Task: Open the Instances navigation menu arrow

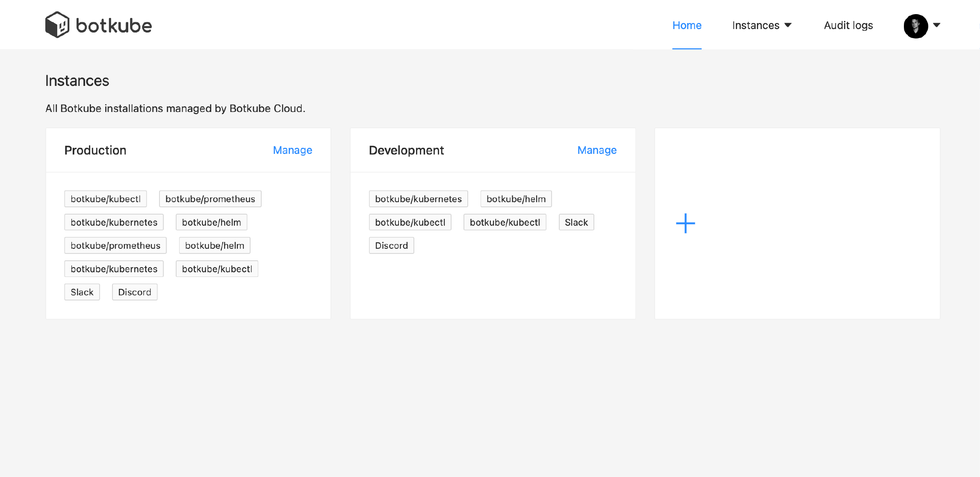Action: (788, 25)
